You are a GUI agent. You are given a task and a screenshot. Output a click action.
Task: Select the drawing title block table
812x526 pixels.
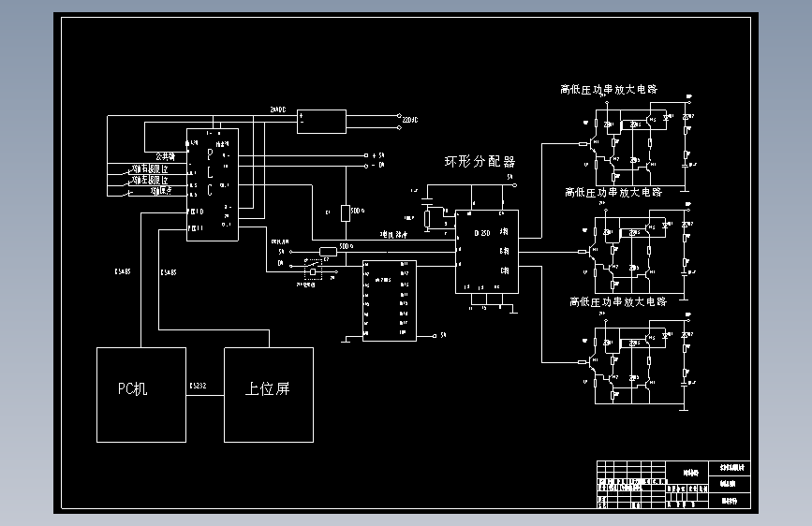point(673,485)
